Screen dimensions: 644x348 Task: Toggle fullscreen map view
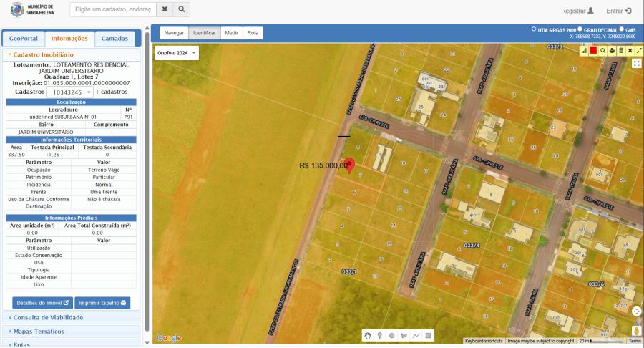click(x=637, y=64)
